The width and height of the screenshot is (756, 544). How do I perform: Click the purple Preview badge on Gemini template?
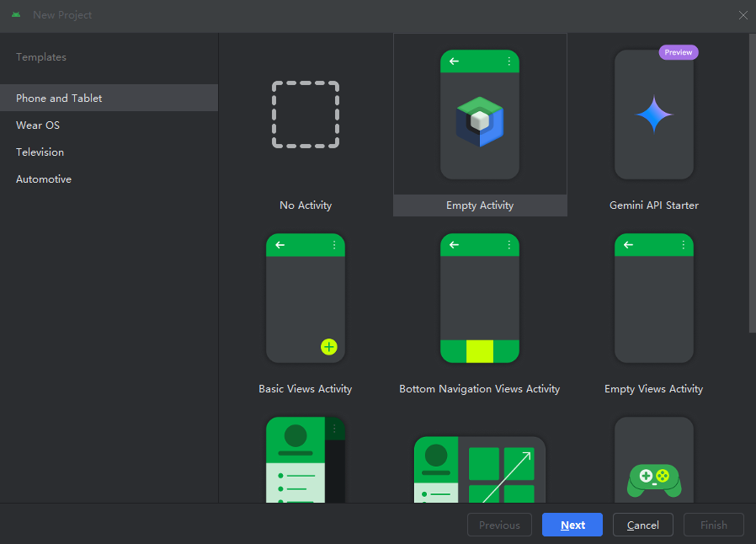coord(679,52)
